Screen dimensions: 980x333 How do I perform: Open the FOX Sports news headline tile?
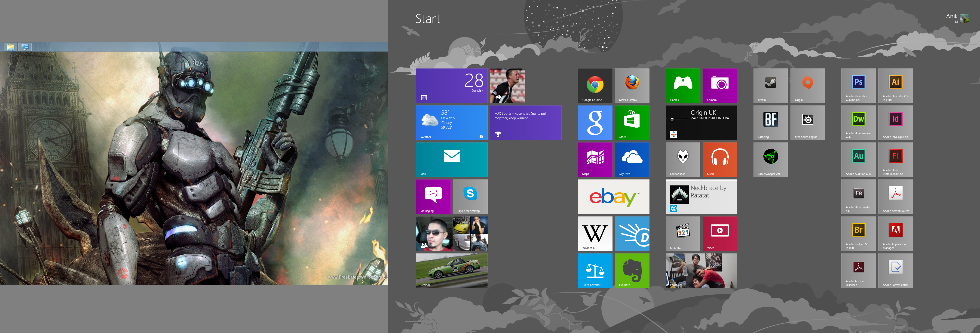[x=525, y=123]
